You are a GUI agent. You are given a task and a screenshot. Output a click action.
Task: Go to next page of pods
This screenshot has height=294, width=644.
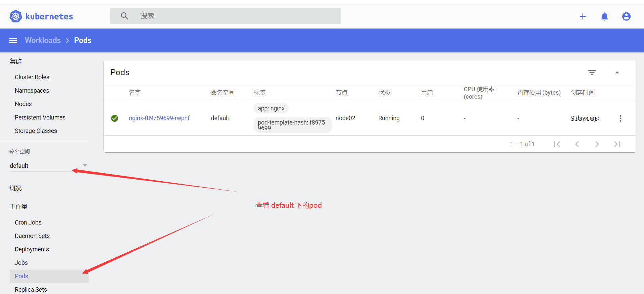597,144
